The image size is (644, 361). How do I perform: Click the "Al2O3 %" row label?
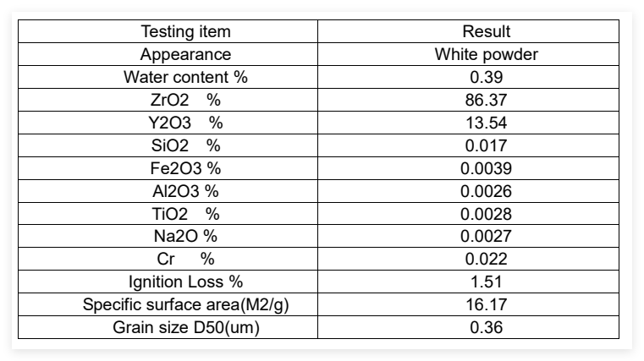pyautogui.click(x=185, y=191)
